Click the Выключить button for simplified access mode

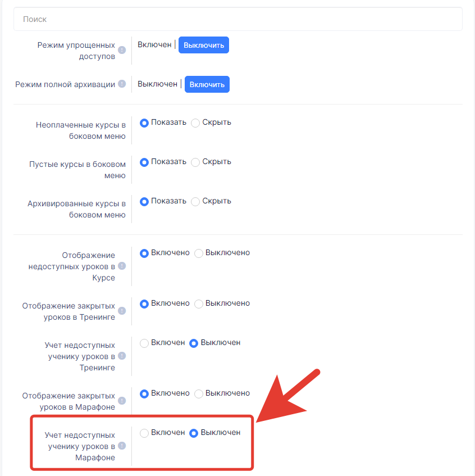[203, 45]
